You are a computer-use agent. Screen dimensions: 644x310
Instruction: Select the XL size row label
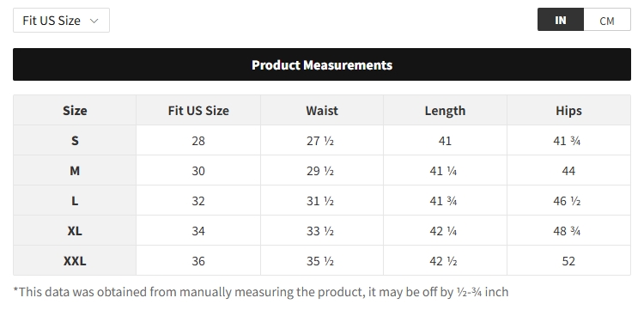[75, 231]
